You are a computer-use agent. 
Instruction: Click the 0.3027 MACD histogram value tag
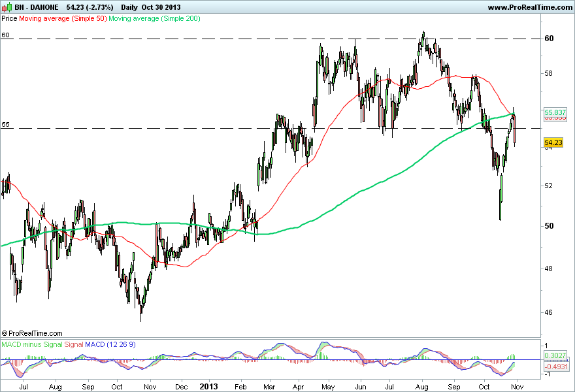(555, 355)
